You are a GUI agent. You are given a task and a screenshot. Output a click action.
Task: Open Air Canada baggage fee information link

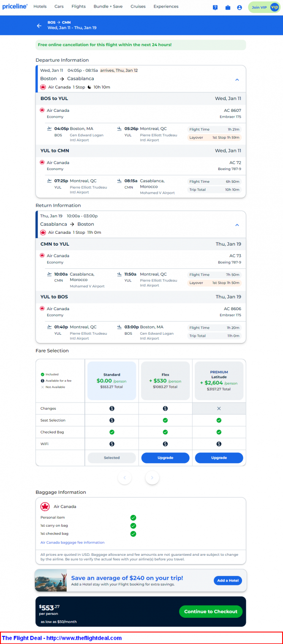pyautogui.click(x=72, y=542)
